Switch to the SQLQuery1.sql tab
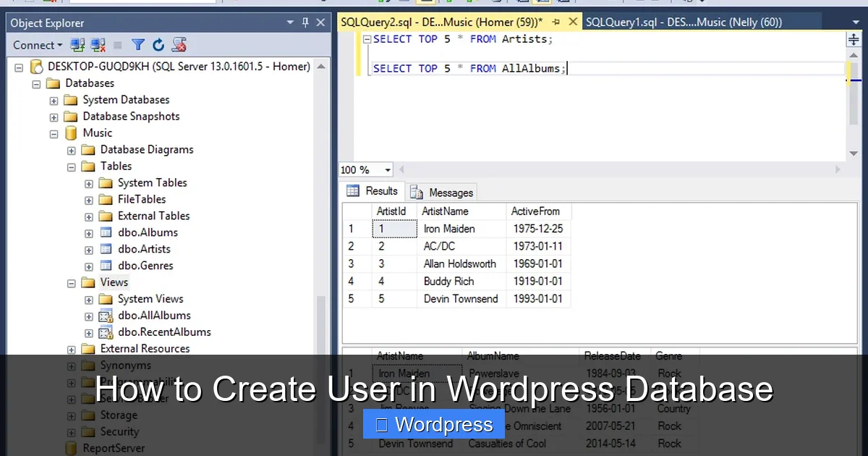This screenshot has height=456, width=868. click(683, 22)
